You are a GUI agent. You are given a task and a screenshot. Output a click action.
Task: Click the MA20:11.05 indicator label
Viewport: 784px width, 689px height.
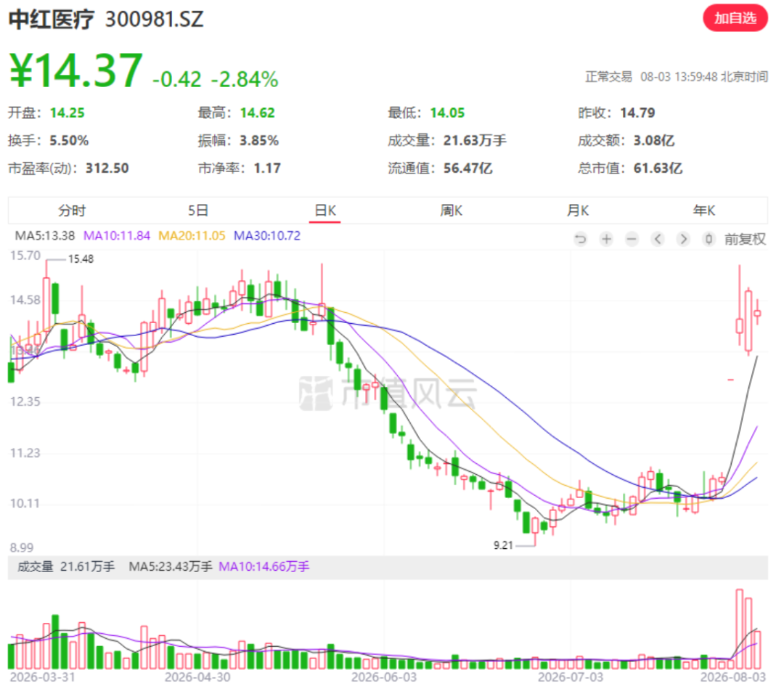192,235
